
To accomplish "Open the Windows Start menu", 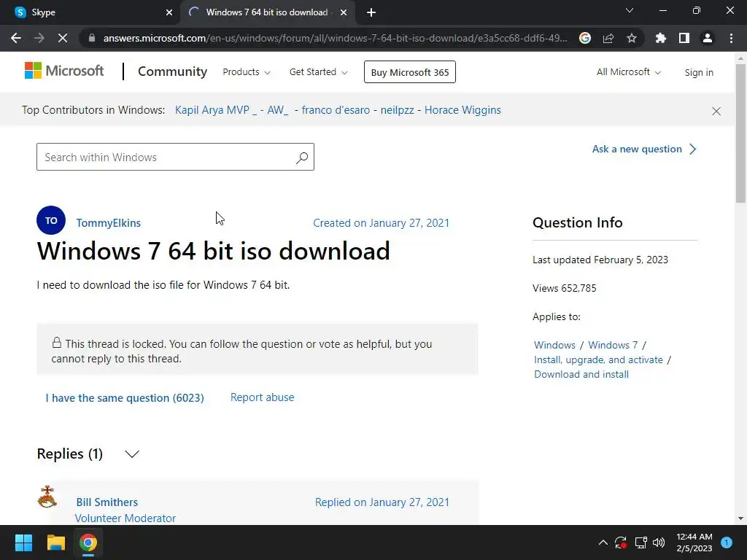I will tap(23, 542).
